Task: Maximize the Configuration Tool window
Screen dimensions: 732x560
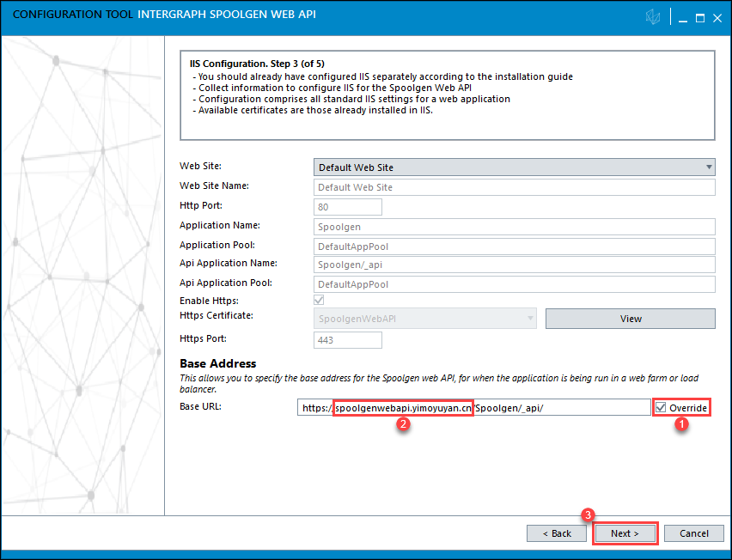Action: pyautogui.click(x=699, y=18)
